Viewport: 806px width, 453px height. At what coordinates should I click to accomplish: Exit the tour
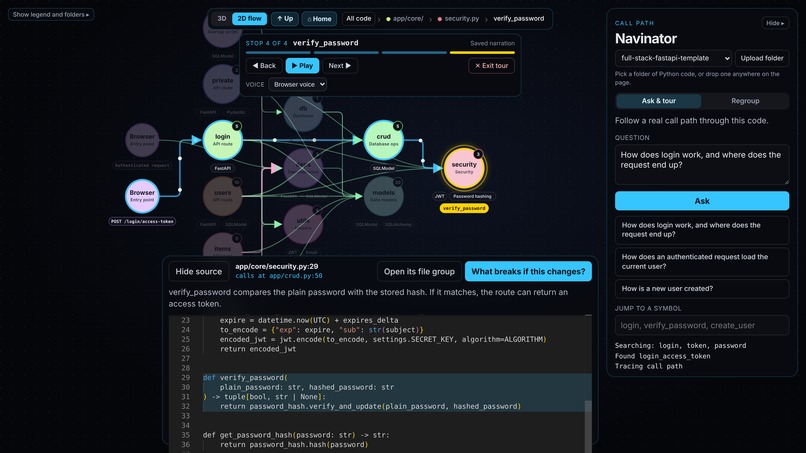point(491,66)
